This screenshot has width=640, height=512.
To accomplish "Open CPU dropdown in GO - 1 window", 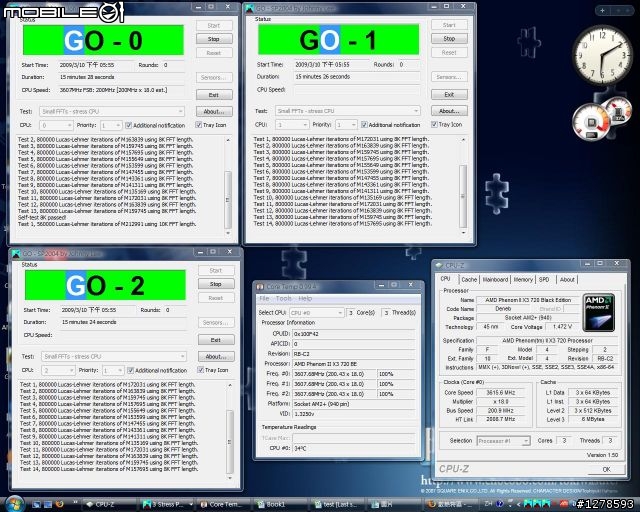I will (x=291, y=125).
